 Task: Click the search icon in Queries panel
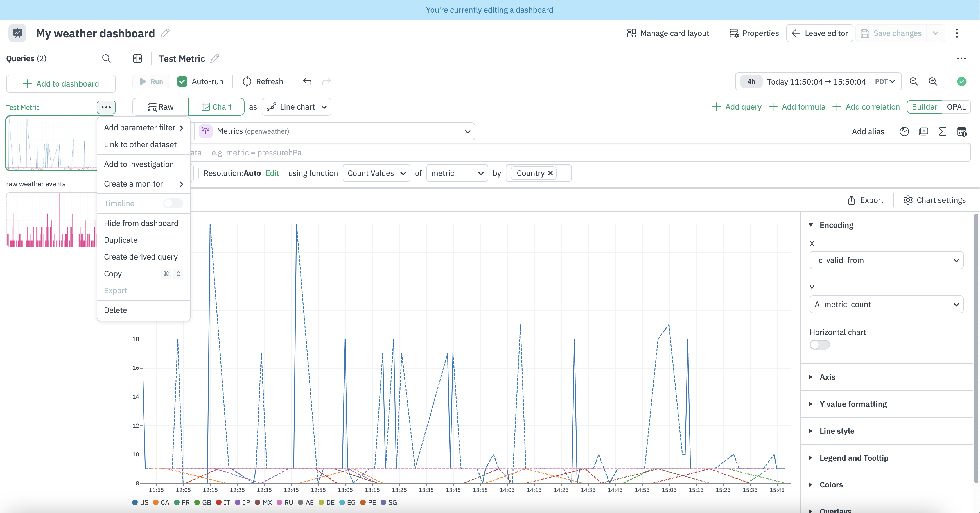(107, 58)
